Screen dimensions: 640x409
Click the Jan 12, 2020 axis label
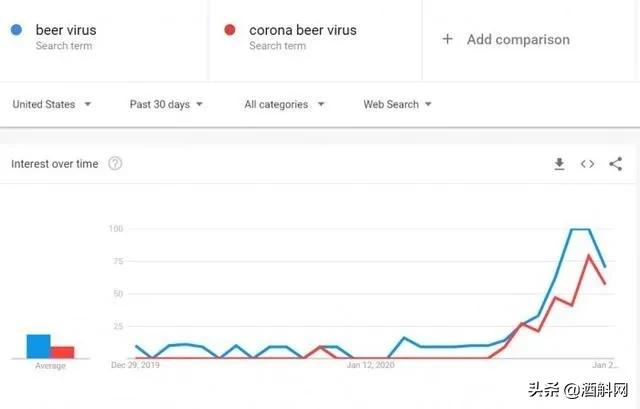click(x=371, y=367)
